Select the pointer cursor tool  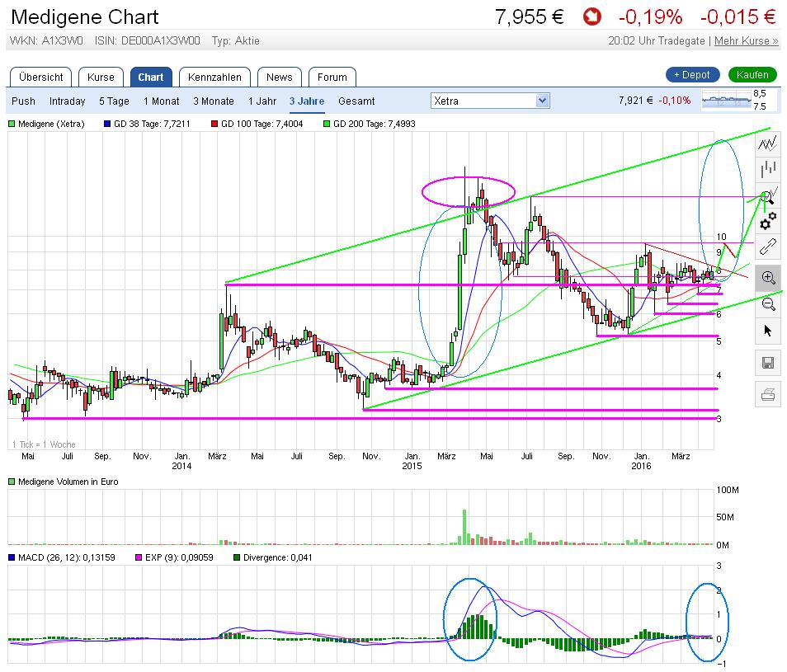tap(767, 331)
